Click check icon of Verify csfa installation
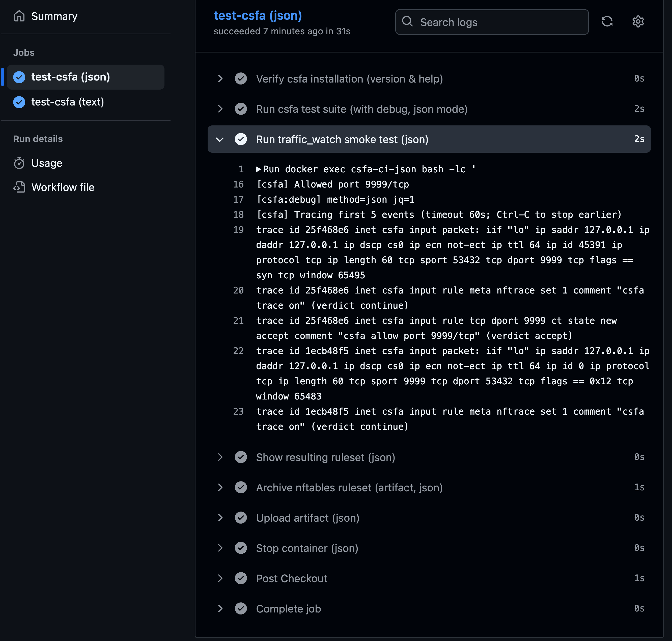 pos(241,78)
